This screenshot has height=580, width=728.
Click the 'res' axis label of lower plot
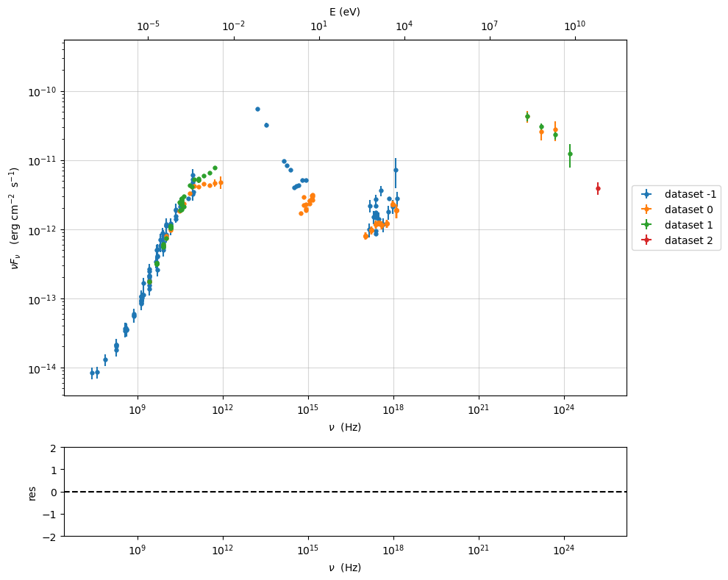coord(32,493)
